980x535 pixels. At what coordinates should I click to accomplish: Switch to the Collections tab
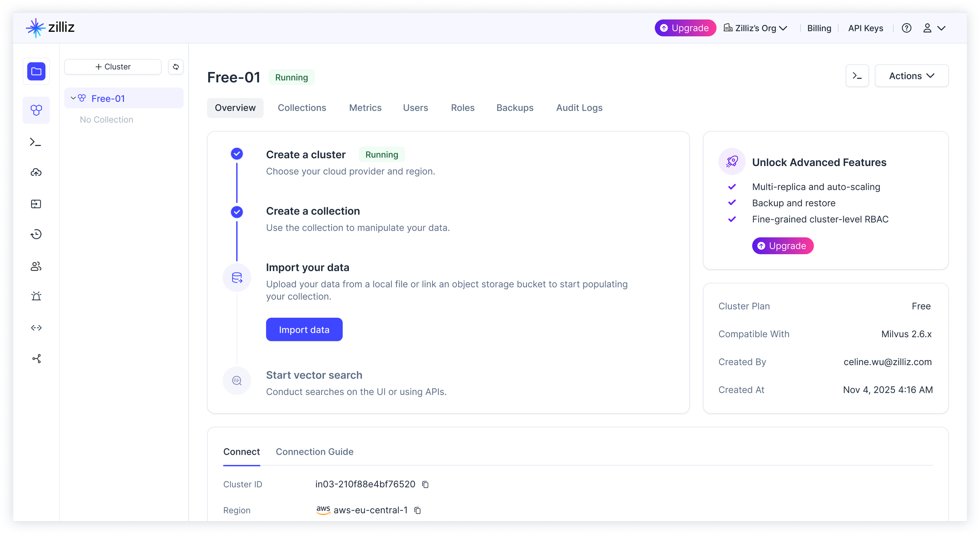click(302, 108)
